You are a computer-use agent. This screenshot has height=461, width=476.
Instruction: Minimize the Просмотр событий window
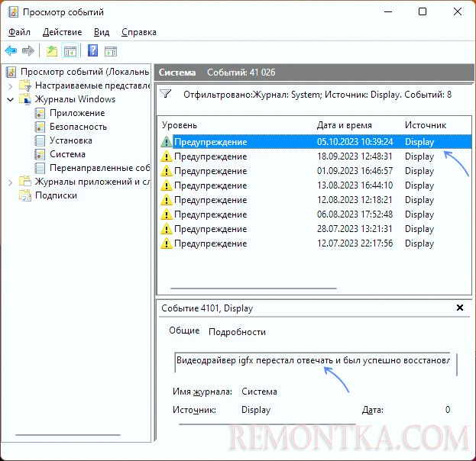[388, 11]
